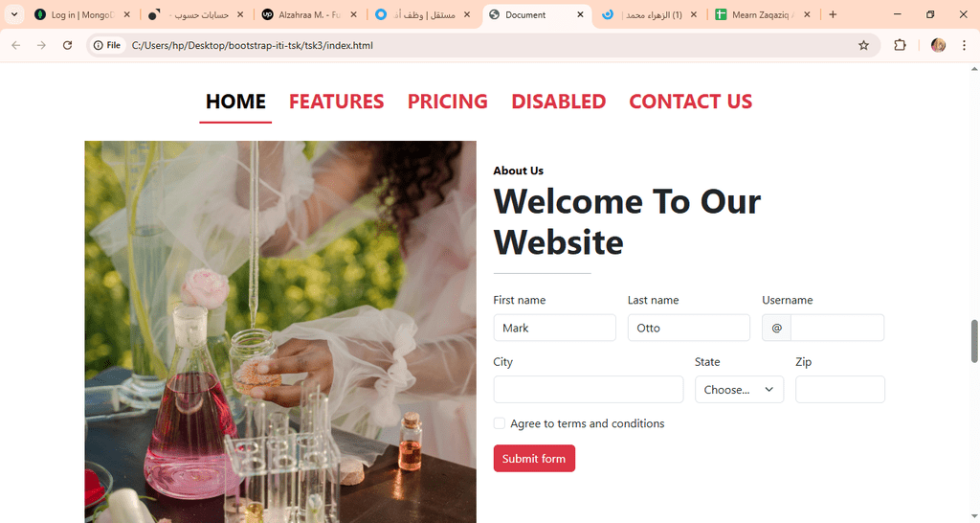
Task: Switch to the Mearn Zaqaziq tab
Action: [x=762, y=14]
